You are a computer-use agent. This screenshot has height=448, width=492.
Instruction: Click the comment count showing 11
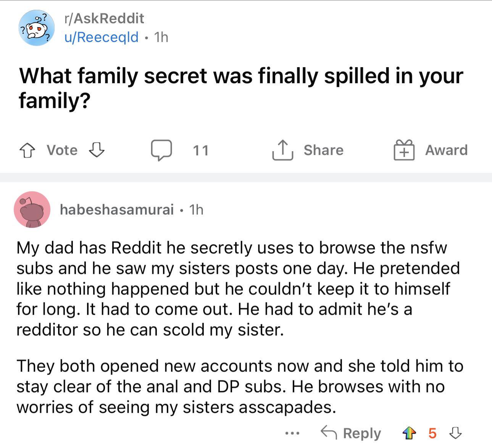pos(200,150)
